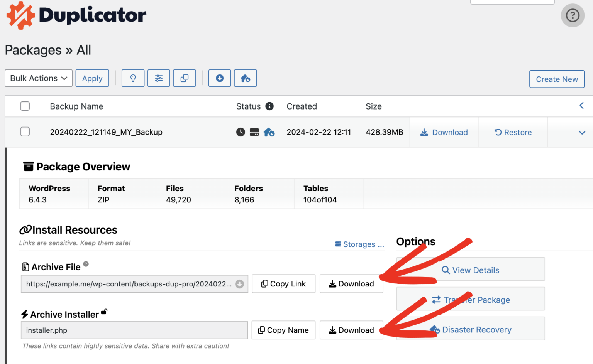Click the recovery house icon in backup row

point(269,132)
